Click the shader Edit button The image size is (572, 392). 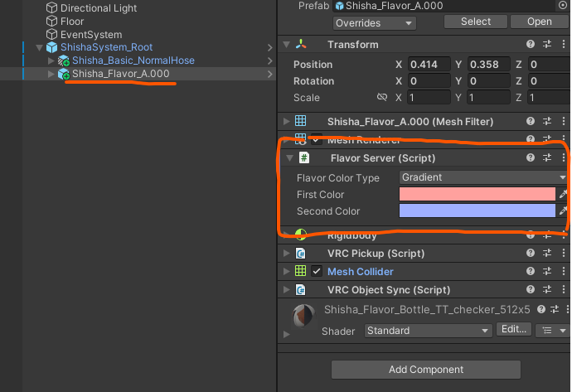[514, 329]
